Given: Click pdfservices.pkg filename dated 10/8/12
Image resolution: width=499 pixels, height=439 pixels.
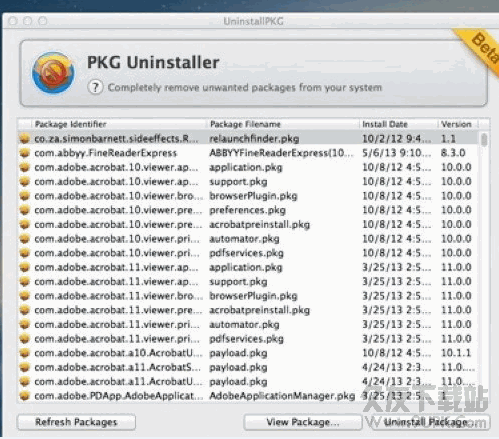Looking at the screenshot, I should pyautogui.click(x=246, y=253).
